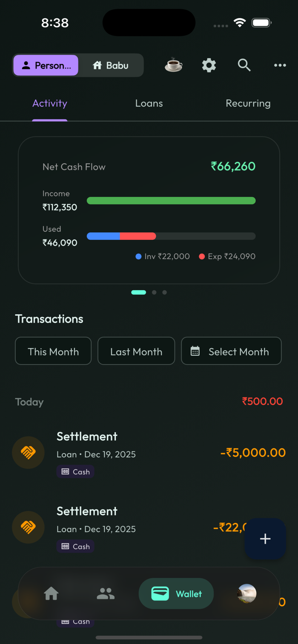
Task: Select the Wallet navigation tab
Action: pyautogui.click(x=176, y=593)
